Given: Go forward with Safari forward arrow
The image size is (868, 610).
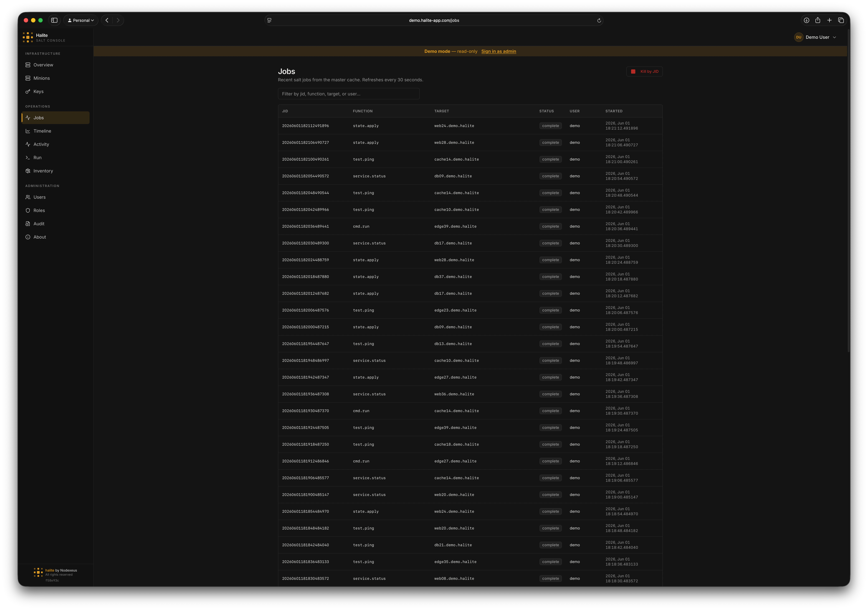Looking at the screenshot, I should 118,20.
